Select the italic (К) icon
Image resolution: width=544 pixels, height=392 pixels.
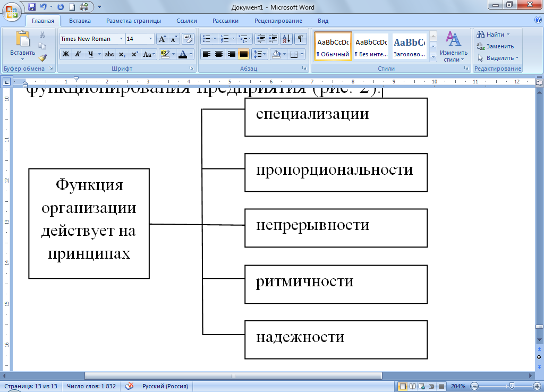pos(78,53)
